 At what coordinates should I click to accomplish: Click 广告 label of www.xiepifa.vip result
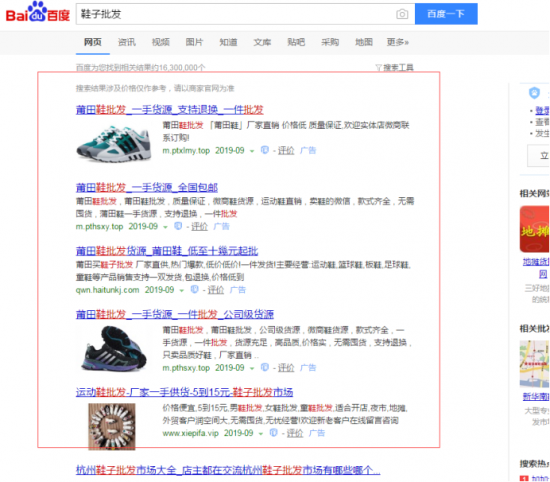pos(317,433)
